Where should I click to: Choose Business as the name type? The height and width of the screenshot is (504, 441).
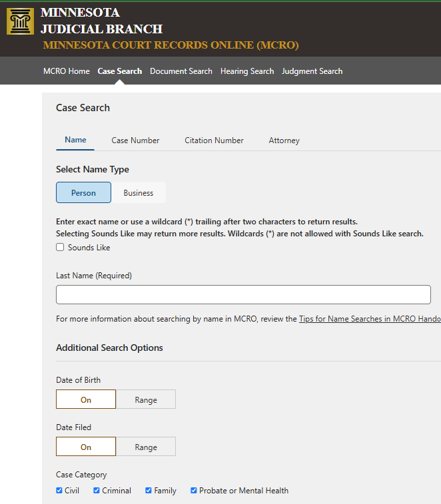(139, 192)
